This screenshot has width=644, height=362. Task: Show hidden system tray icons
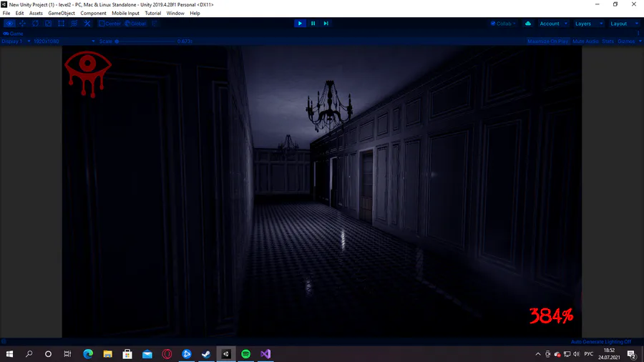pos(538,354)
